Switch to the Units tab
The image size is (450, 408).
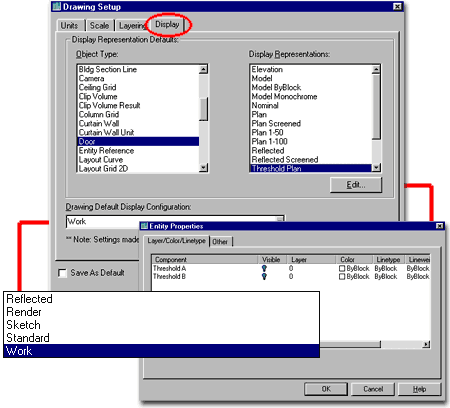[x=69, y=25]
